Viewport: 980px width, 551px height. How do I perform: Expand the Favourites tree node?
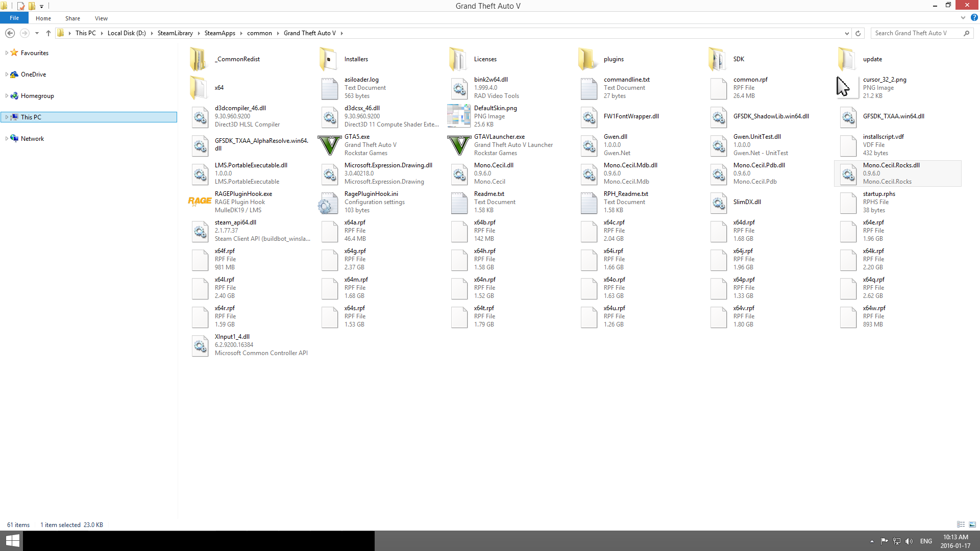[x=7, y=53]
